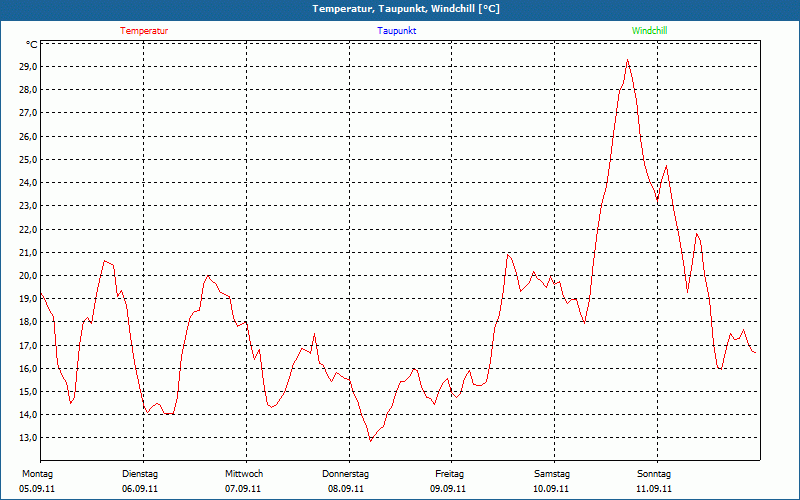The width and height of the screenshot is (800, 500).
Task: Click the blue Taupunkt legend label
Action: 396,31
